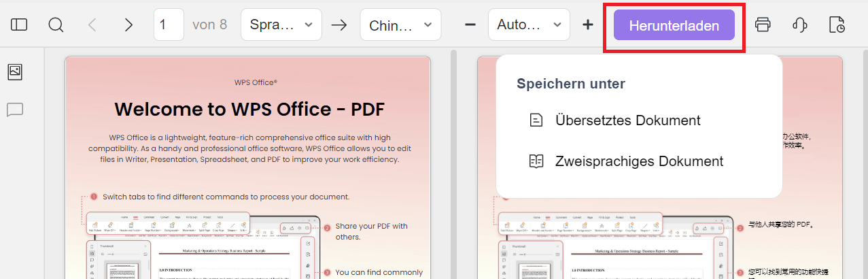
Task: Click the arrow between the language dropdowns
Action: point(340,25)
